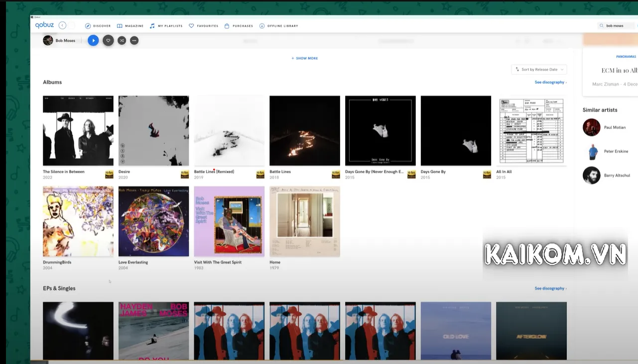Toggle the heart favourite button for Bob Moses
The image size is (638, 364).
click(108, 41)
